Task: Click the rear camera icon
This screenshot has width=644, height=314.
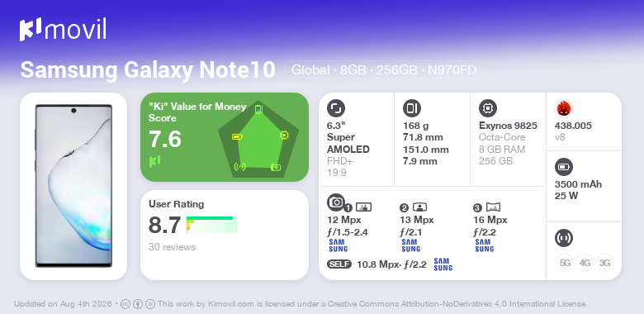Action: pos(336,202)
